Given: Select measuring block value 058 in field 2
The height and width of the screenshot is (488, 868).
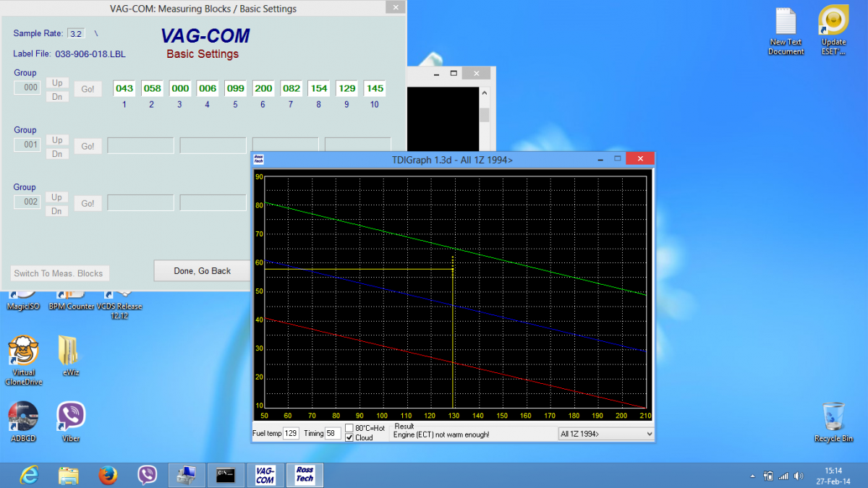Looking at the screenshot, I should click(152, 88).
